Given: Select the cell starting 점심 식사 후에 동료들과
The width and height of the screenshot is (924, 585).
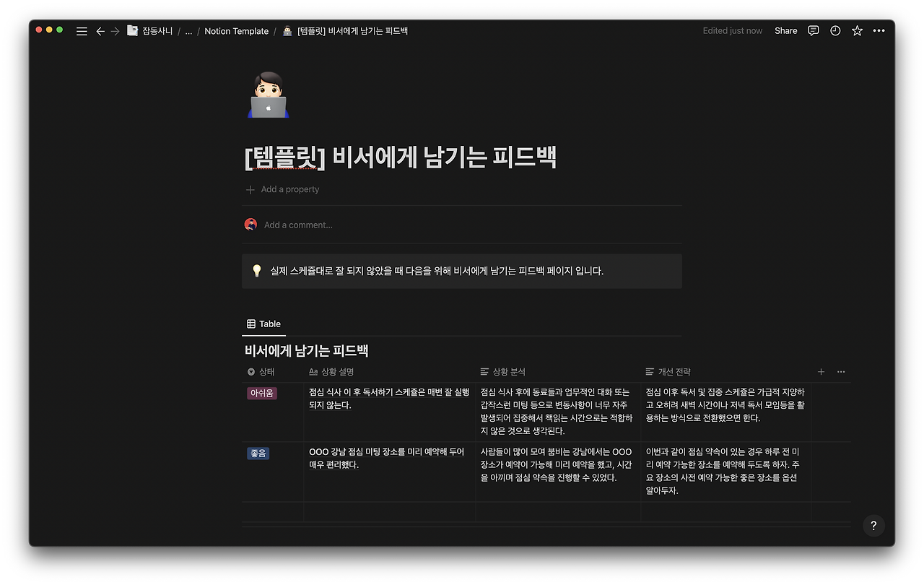Looking at the screenshot, I should tap(558, 412).
